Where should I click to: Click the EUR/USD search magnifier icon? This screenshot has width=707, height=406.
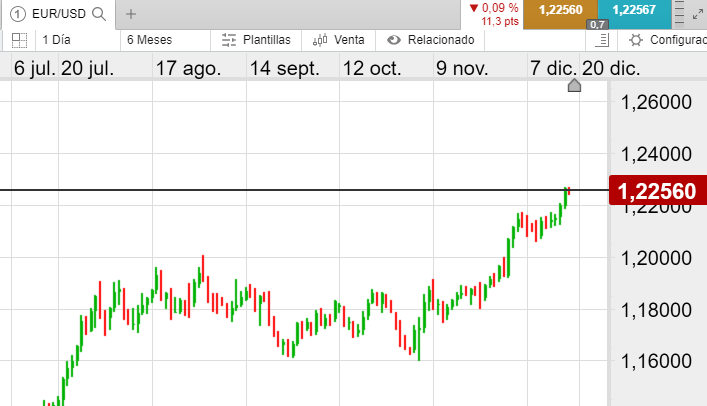click(x=99, y=14)
